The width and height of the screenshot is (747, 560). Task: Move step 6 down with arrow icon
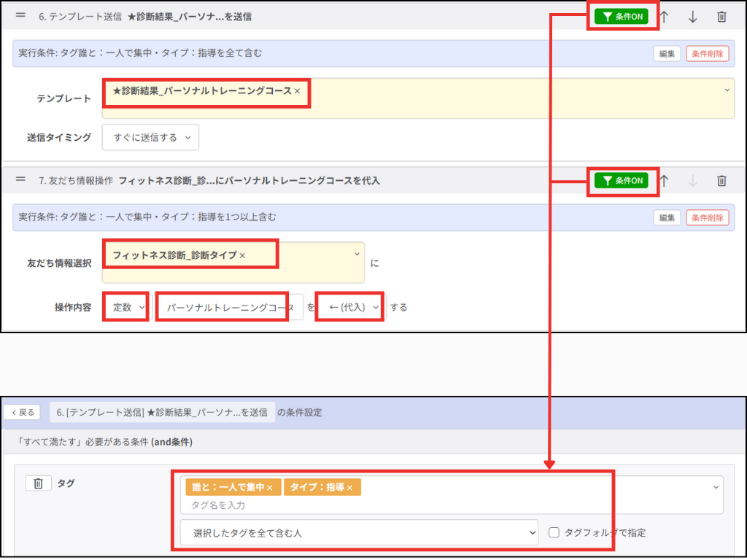click(x=693, y=17)
